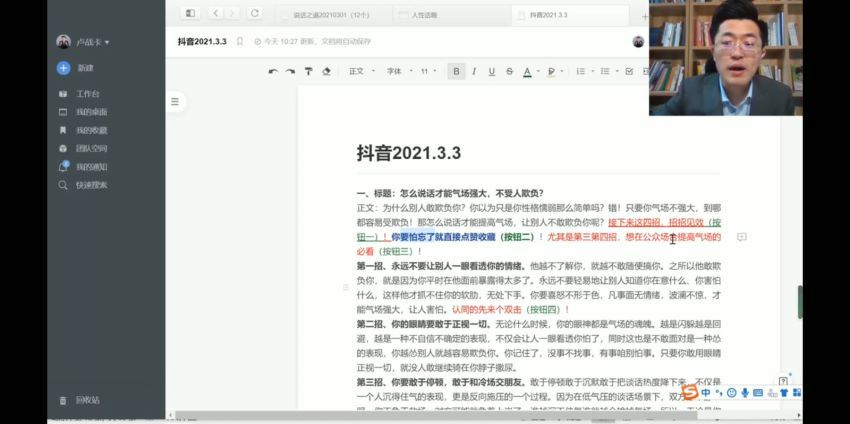Toggle italic formatting button
The width and height of the screenshot is (850, 424).
pyautogui.click(x=474, y=72)
